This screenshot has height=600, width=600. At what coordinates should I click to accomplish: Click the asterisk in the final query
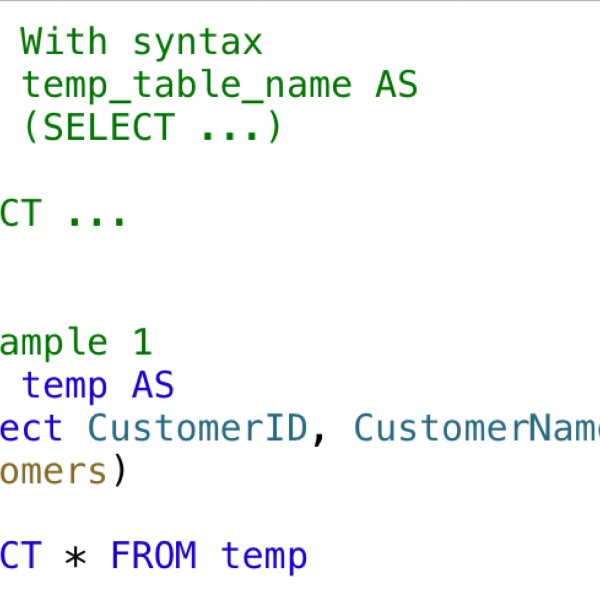click(x=75, y=557)
